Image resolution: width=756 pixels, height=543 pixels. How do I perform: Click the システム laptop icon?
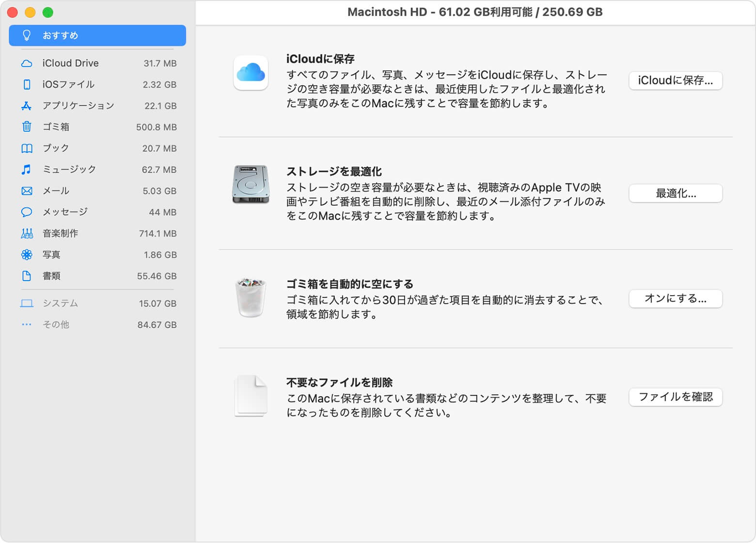click(27, 303)
